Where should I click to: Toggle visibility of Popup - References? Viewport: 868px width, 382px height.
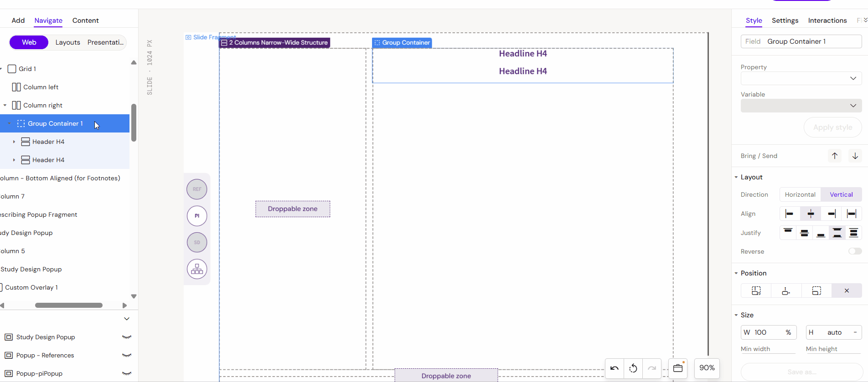(127, 355)
